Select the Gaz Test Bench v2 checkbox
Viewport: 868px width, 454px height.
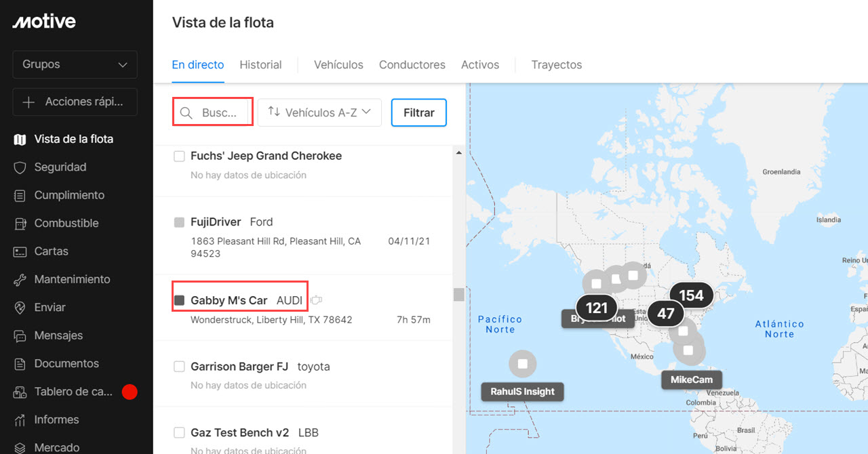180,432
